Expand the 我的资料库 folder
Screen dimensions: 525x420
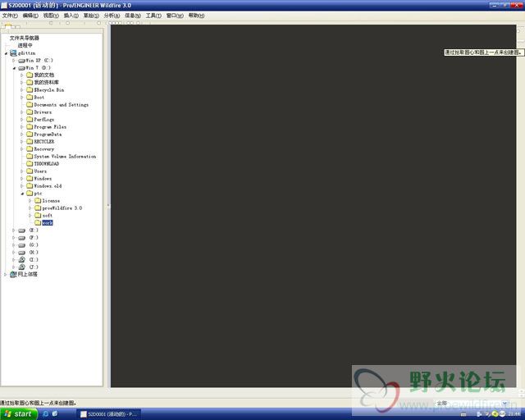22,82
